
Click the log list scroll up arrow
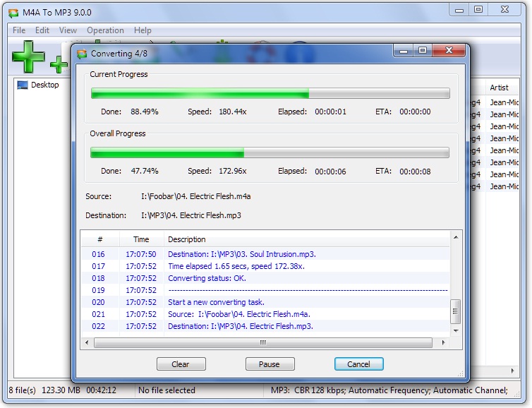coord(456,237)
